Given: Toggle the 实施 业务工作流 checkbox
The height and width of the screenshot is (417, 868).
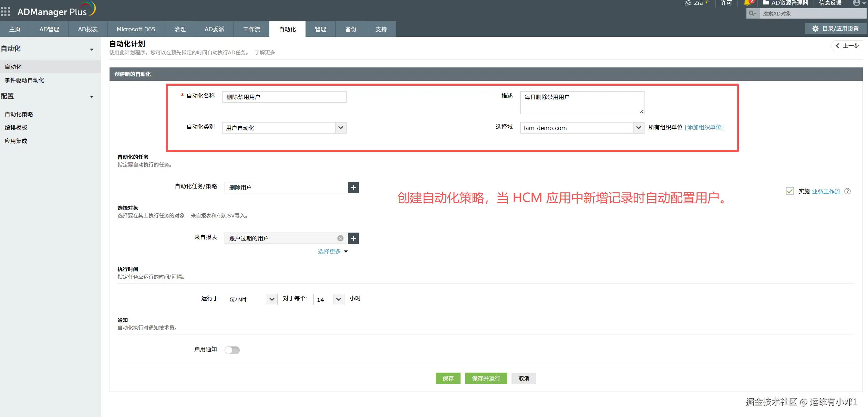Looking at the screenshot, I should pyautogui.click(x=789, y=191).
